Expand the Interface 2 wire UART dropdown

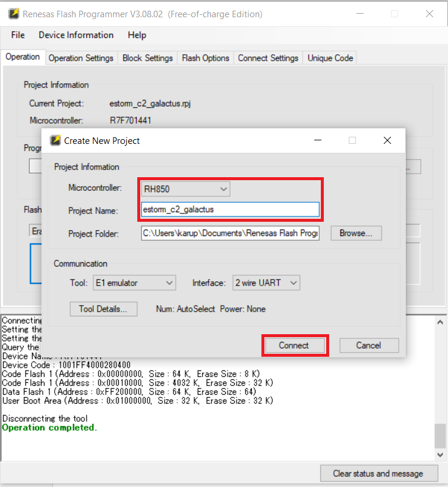(266, 282)
